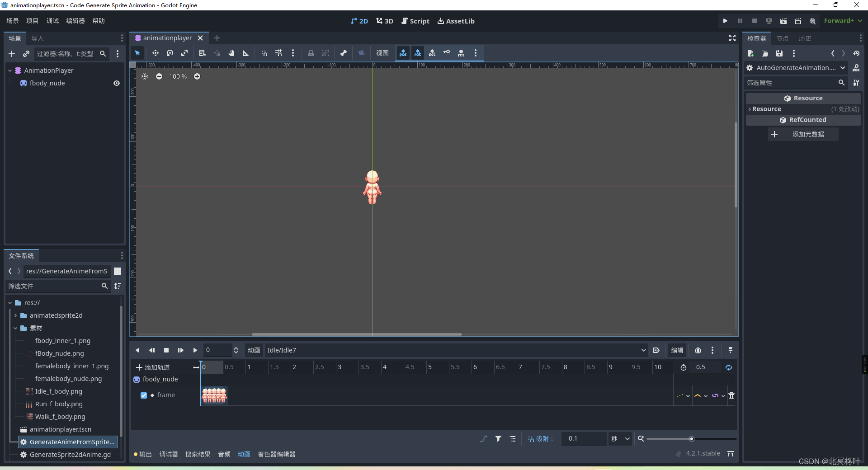Screen dimensions: 868x470
Task: Toggle visibility of the fbody_nude node
Action: (116, 83)
